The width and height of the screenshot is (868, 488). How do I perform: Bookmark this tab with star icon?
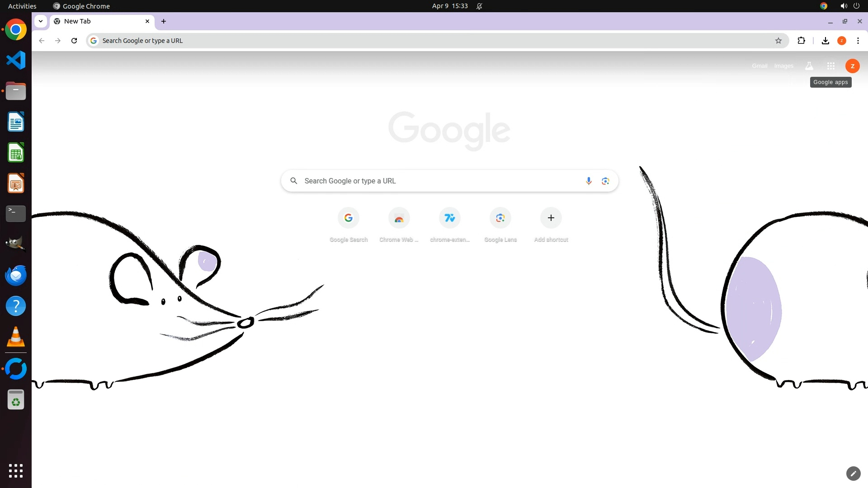(778, 41)
